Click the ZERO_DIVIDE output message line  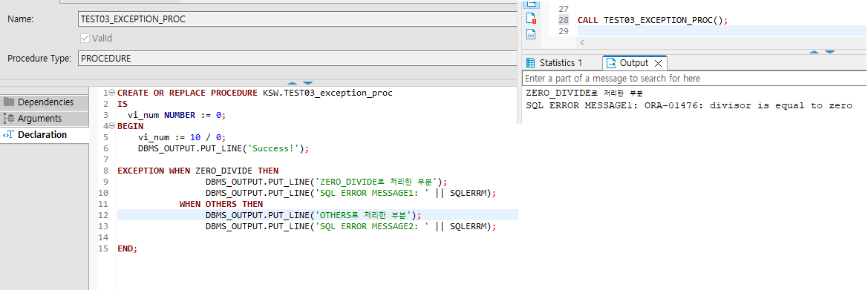584,93
